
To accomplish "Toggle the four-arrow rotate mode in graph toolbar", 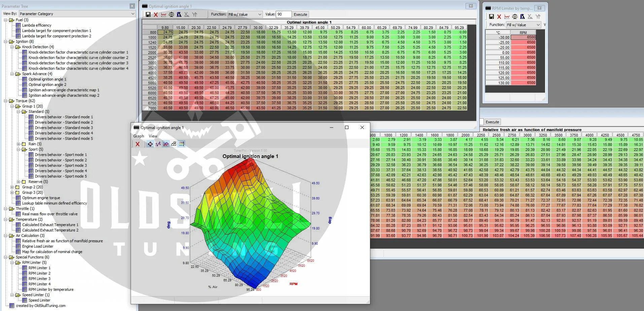I will (x=150, y=144).
